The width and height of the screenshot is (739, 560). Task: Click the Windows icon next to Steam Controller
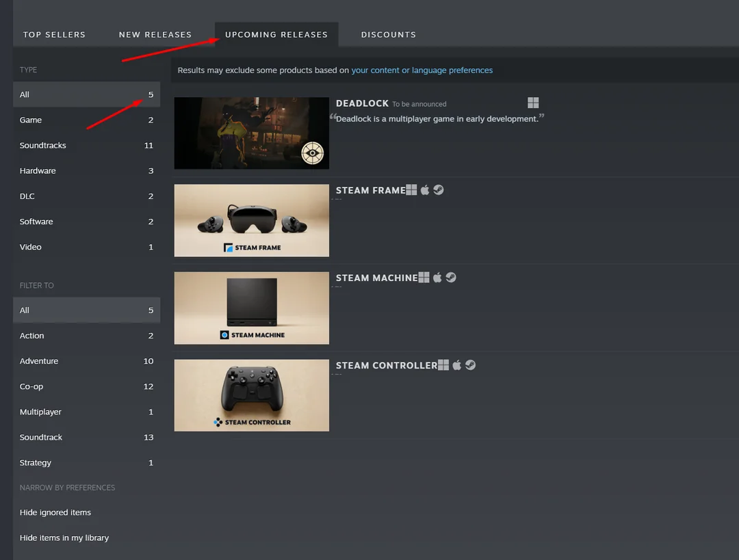tap(443, 365)
